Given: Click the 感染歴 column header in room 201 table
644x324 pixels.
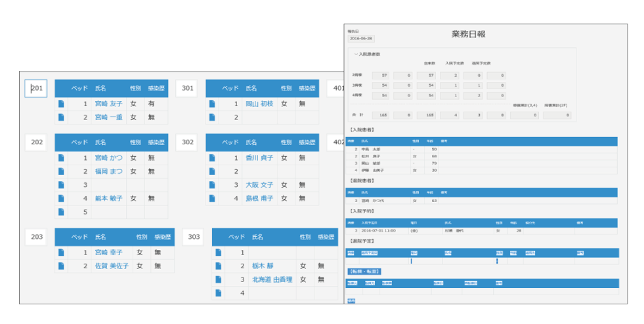Looking at the screenshot, I should (x=156, y=89).
